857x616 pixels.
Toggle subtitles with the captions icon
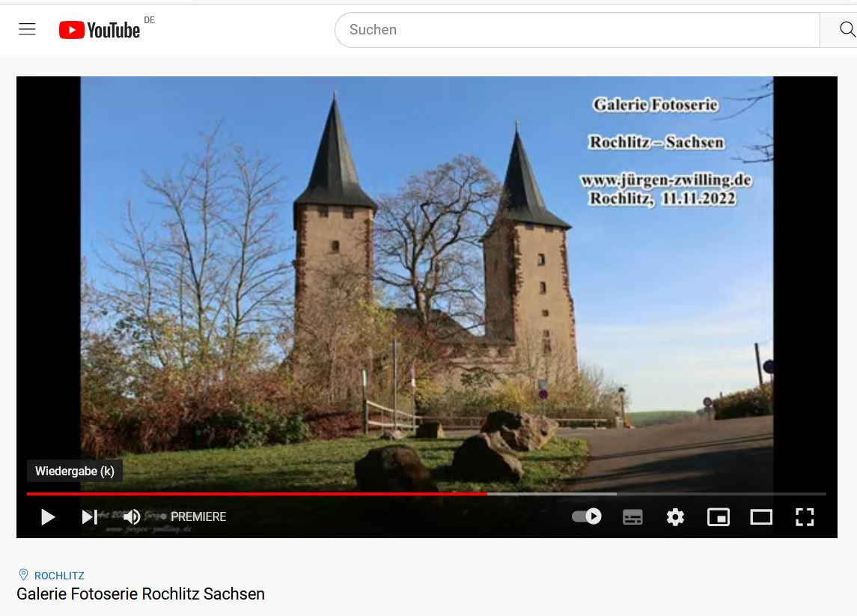(632, 517)
